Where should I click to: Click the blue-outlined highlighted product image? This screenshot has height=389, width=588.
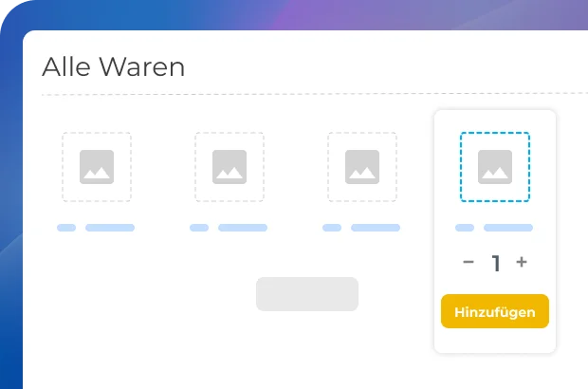coord(495,167)
